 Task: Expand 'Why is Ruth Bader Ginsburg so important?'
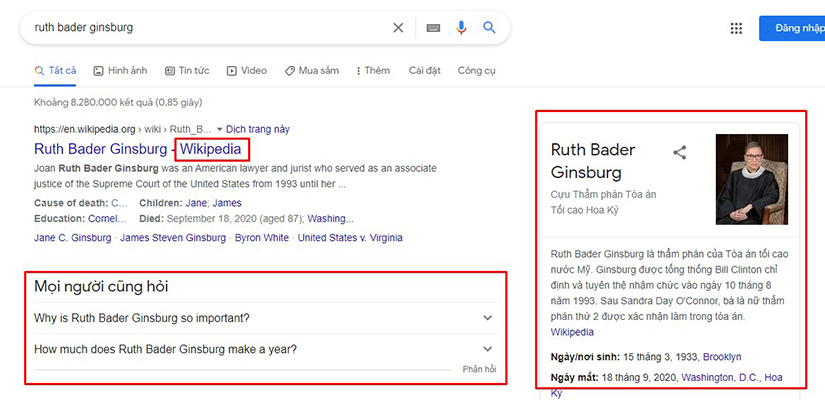[x=265, y=318]
